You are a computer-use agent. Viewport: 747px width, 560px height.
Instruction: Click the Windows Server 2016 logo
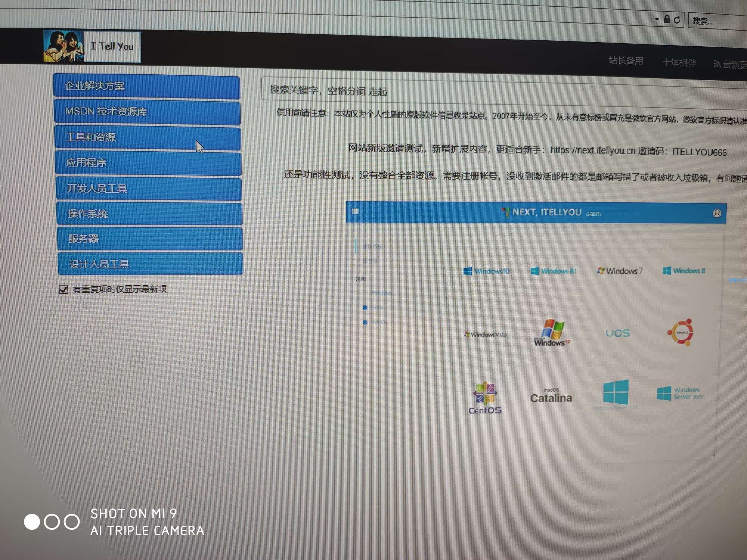616,395
